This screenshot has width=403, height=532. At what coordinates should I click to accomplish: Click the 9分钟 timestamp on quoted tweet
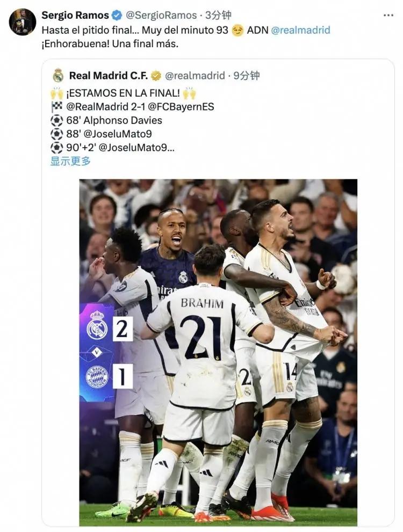tap(247, 76)
